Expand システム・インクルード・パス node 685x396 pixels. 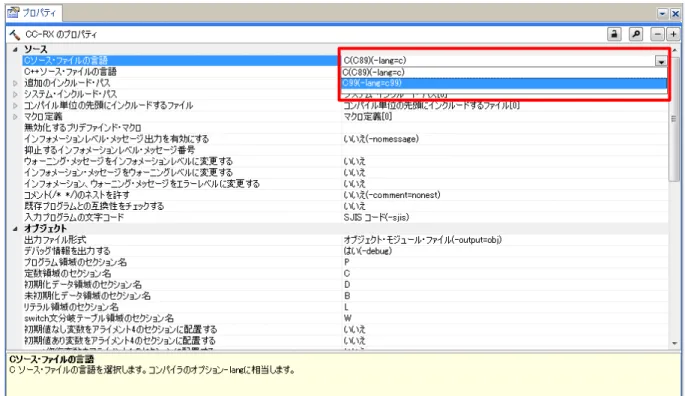coord(15,94)
